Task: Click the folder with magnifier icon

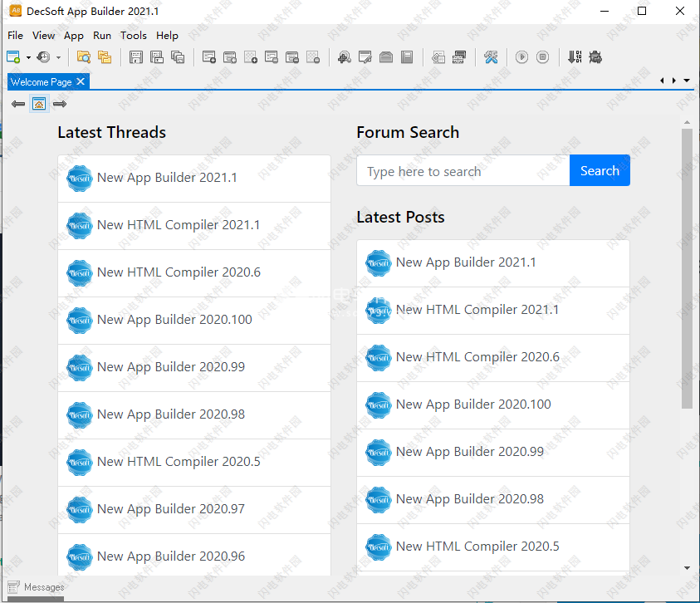Action: pos(84,57)
